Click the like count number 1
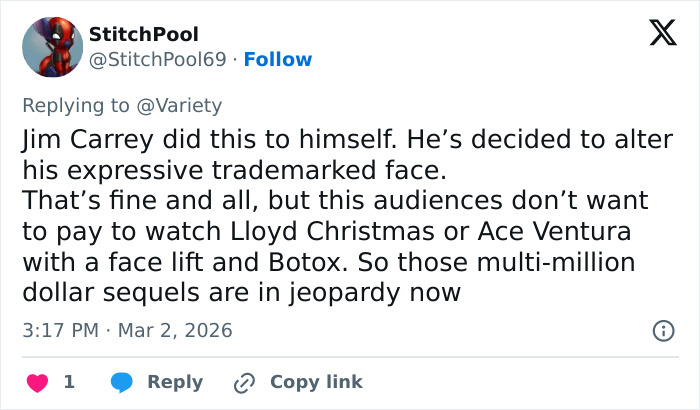Viewport: 700px width, 410px height. (68, 382)
